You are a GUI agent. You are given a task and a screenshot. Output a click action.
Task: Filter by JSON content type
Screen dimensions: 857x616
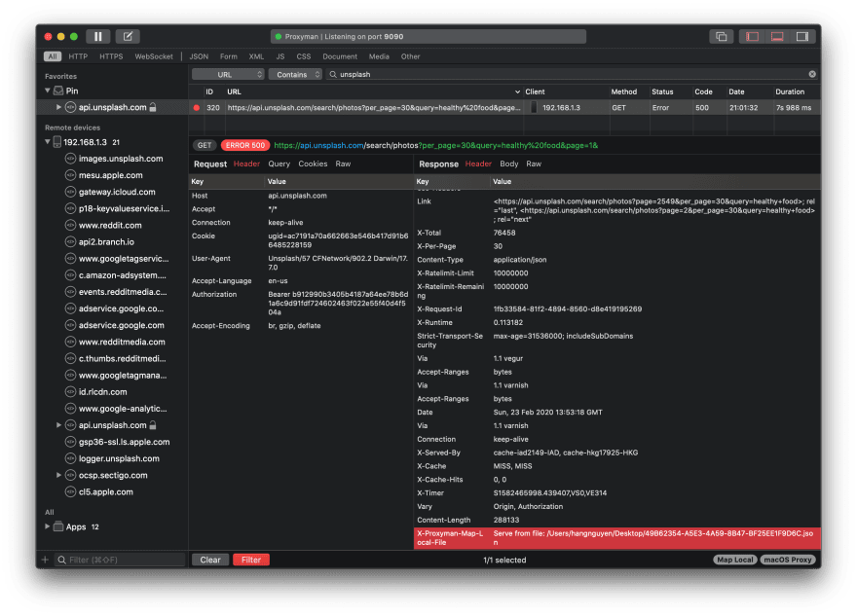click(199, 56)
